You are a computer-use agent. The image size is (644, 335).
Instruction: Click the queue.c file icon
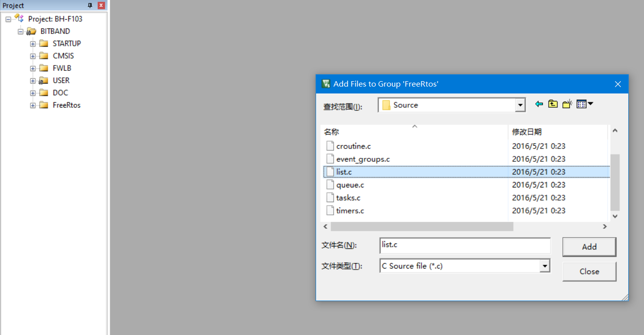pyautogui.click(x=330, y=185)
